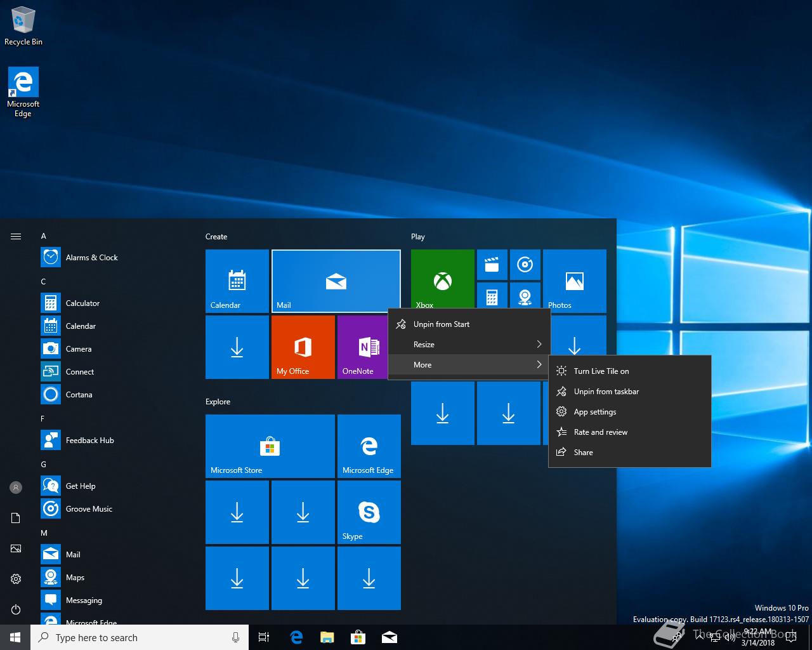Open the Calculator small tile

pos(492,296)
